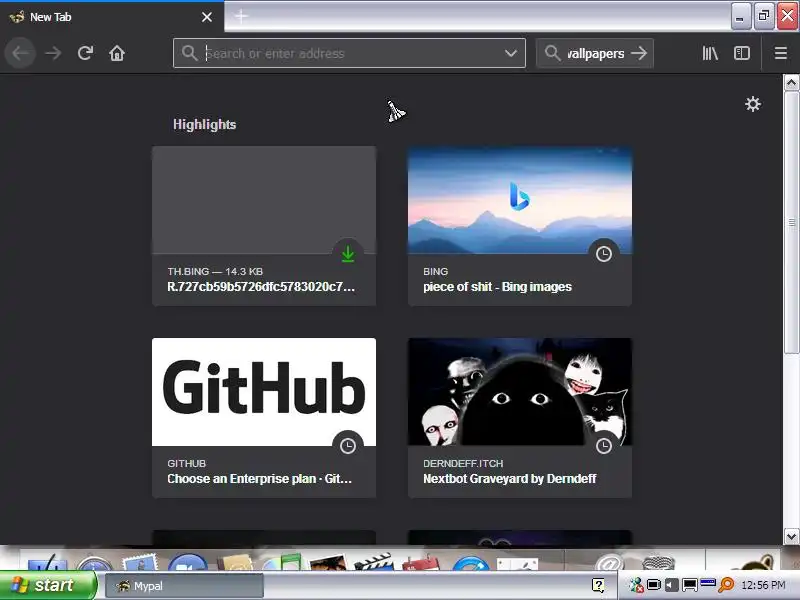
Task: Open the Mail stamp dock icon
Action: click(140, 562)
